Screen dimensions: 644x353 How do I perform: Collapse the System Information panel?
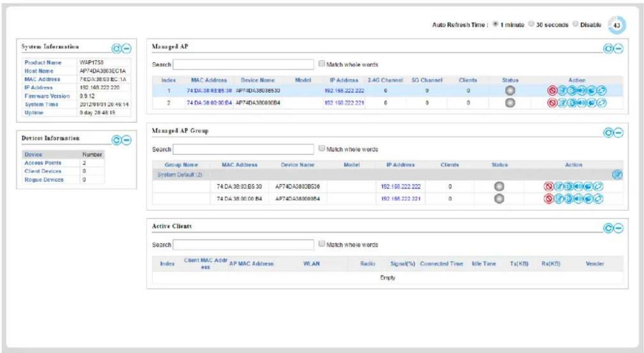tap(126, 49)
